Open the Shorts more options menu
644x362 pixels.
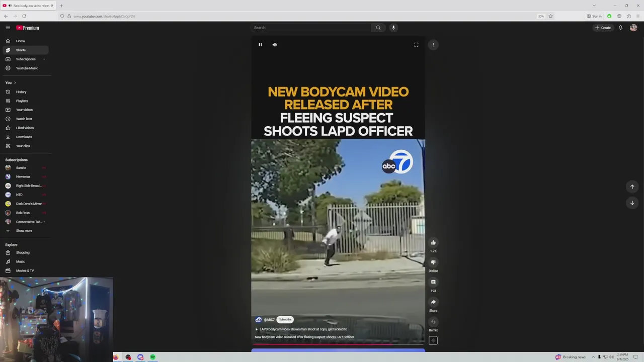433,45
